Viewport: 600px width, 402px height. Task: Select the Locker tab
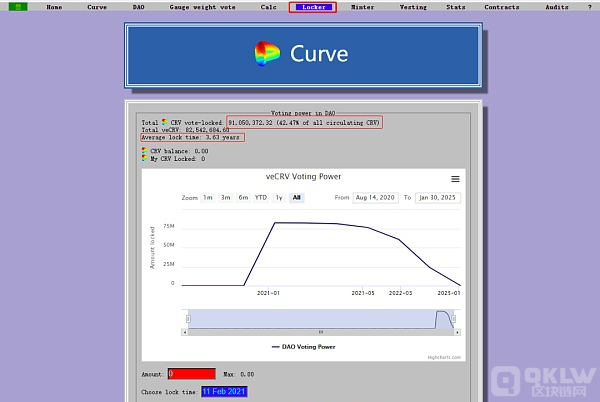[313, 7]
